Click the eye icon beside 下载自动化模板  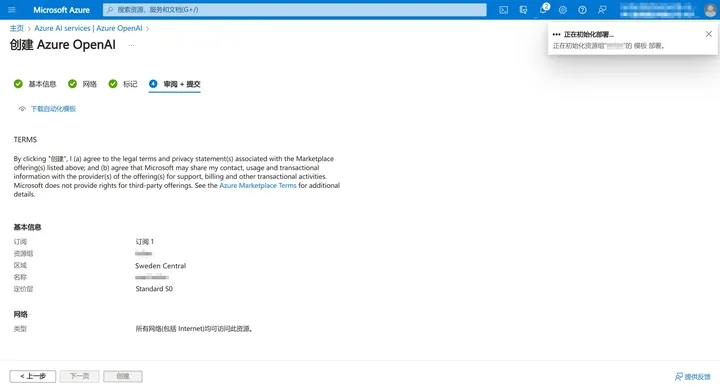tap(22, 109)
